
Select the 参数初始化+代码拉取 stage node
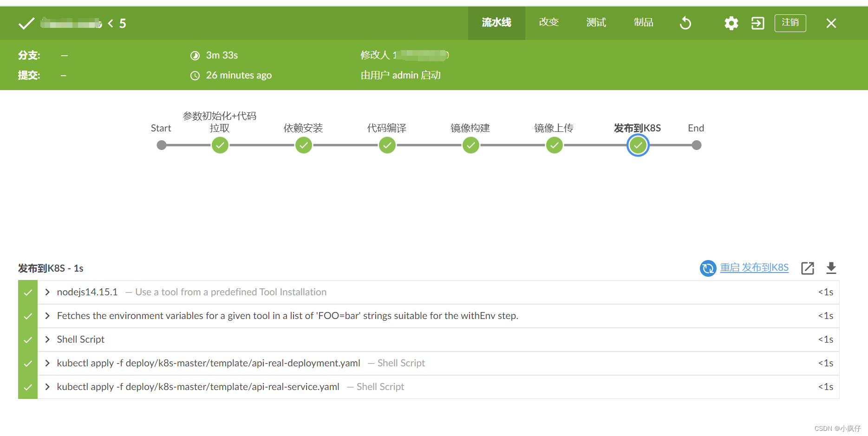point(220,145)
